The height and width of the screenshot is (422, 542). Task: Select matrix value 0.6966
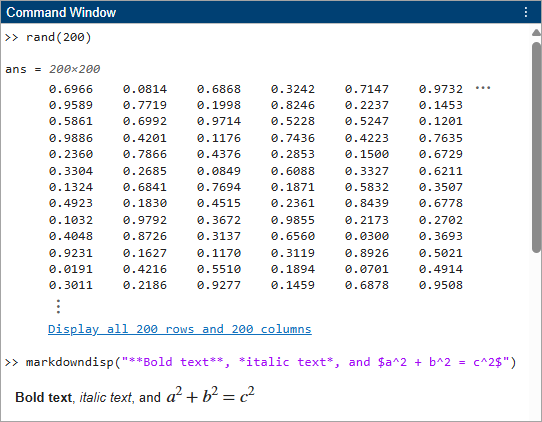tap(71, 89)
